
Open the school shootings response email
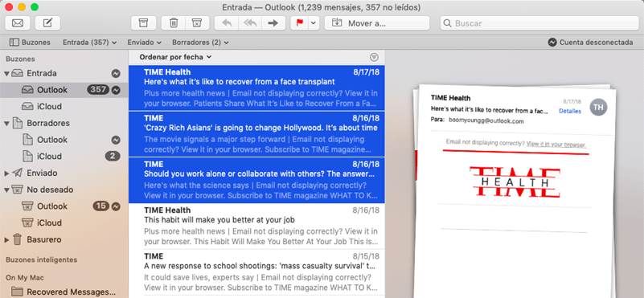point(256,271)
